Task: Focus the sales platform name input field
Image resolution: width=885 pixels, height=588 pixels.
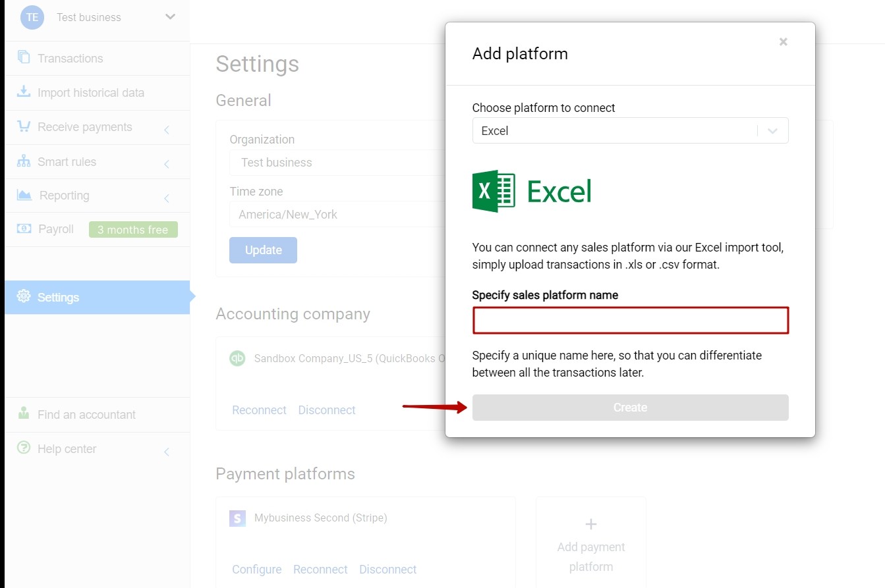Action: [630, 321]
